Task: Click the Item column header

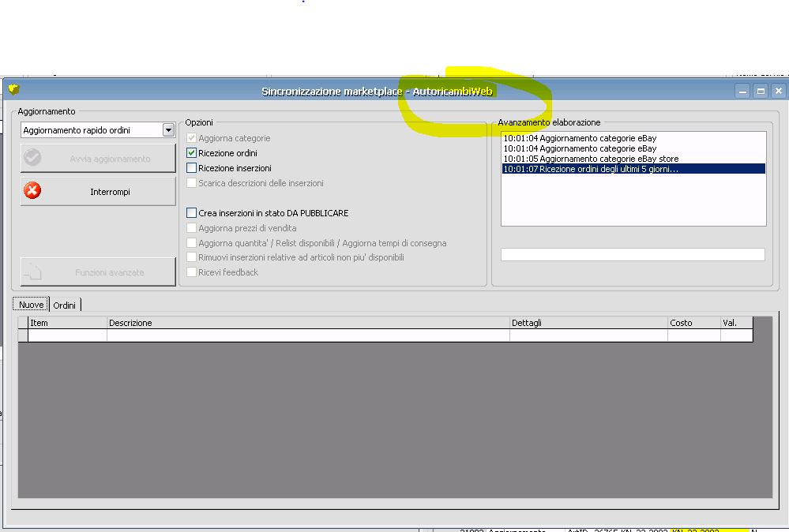Action: point(67,323)
